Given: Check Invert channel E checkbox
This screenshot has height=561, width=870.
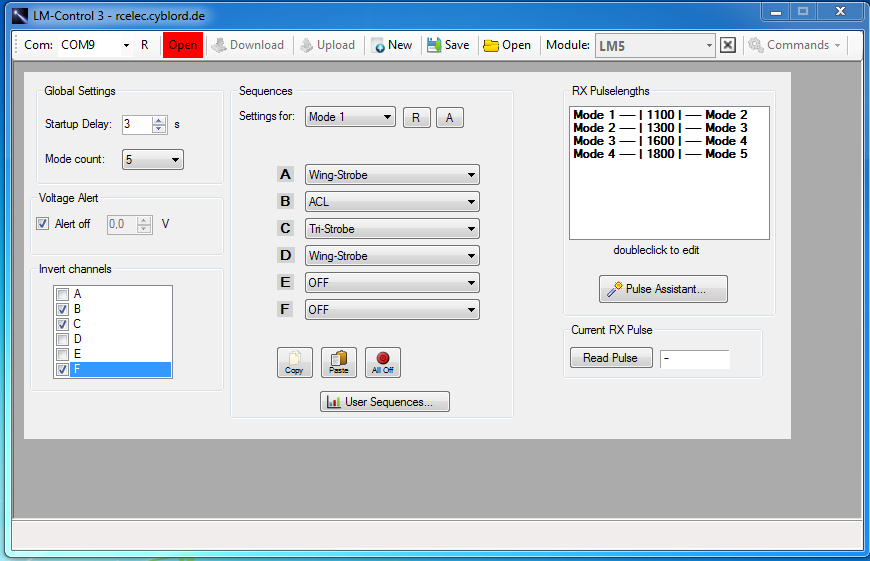Looking at the screenshot, I should coord(63,354).
